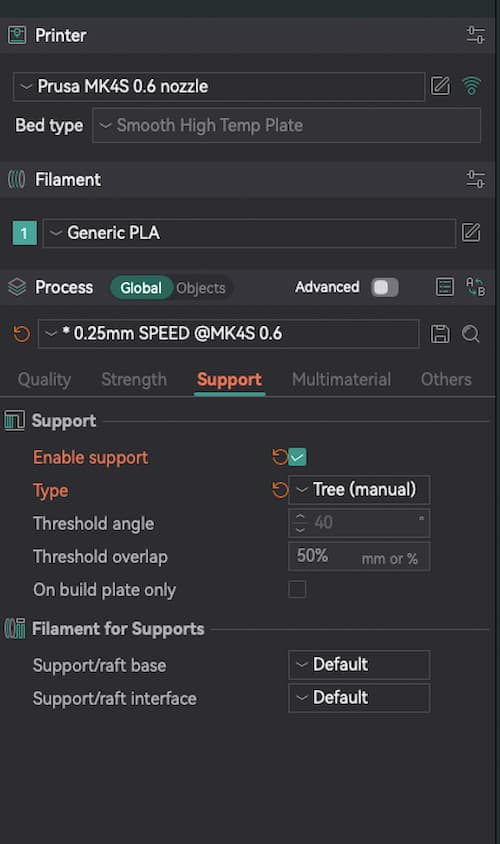Check the On build plate only box
Screen dimensions: 500x844
297,589
